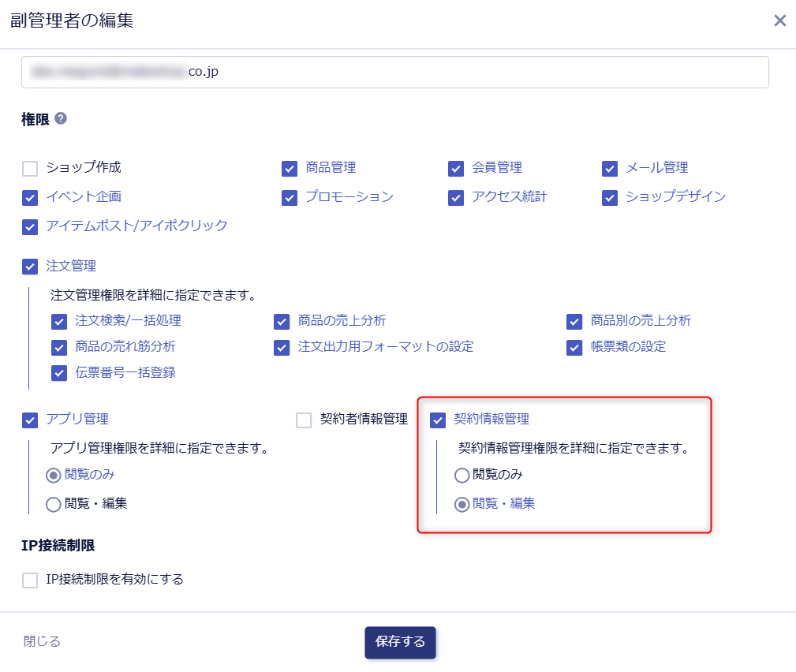Viewport: 796px width, 672px height.
Task: Toggle the プロモーション checkbox
Action: pos(290,198)
